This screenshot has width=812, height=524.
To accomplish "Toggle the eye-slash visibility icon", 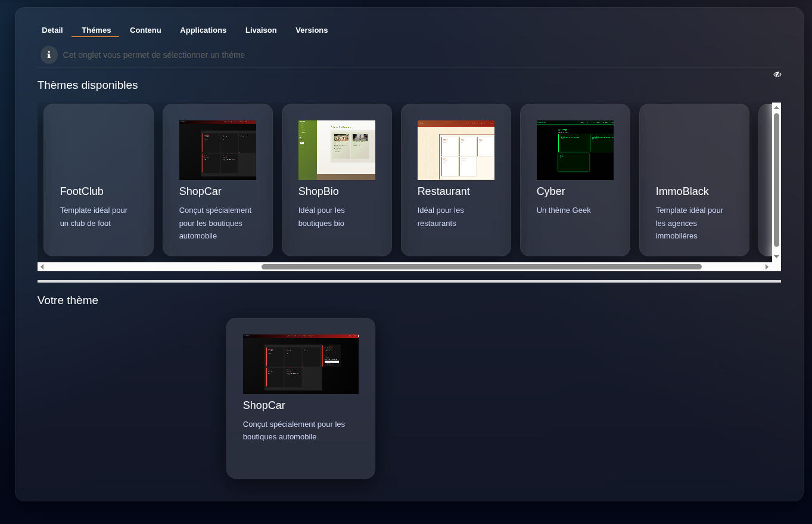I will click(x=777, y=75).
